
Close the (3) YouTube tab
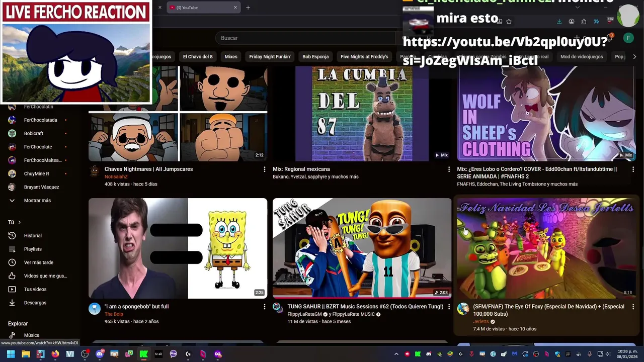tap(235, 8)
